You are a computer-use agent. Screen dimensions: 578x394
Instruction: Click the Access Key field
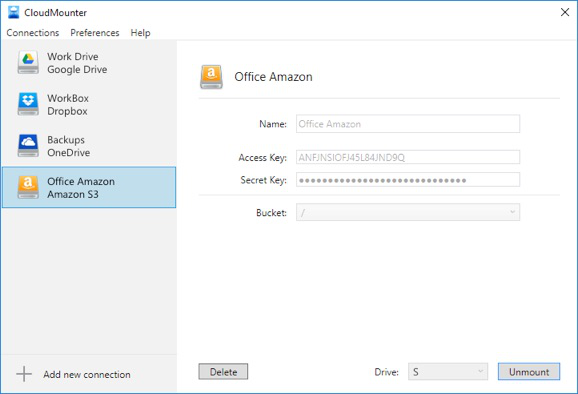point(408,157)
